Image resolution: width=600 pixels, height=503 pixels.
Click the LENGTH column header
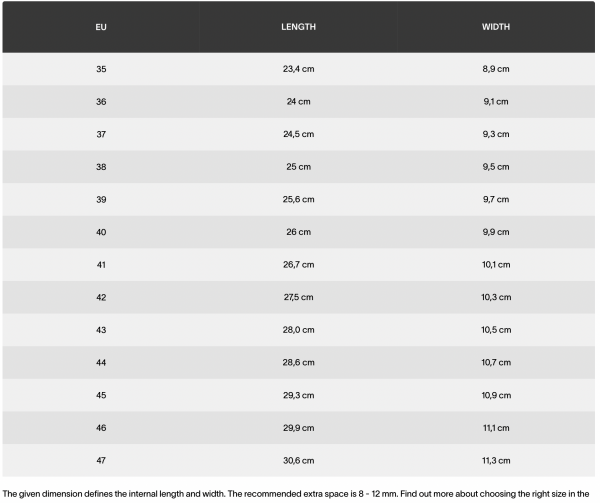[x=298, y=26]
